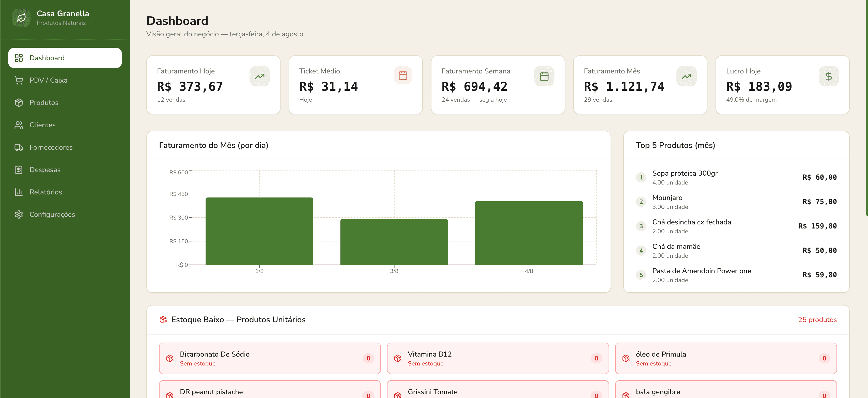This screenshot has height=398, width=868.
Task: Click 'Faturamento do Mês (por dia)' heading
Action: pyautogui.click(x=214, y=145)
